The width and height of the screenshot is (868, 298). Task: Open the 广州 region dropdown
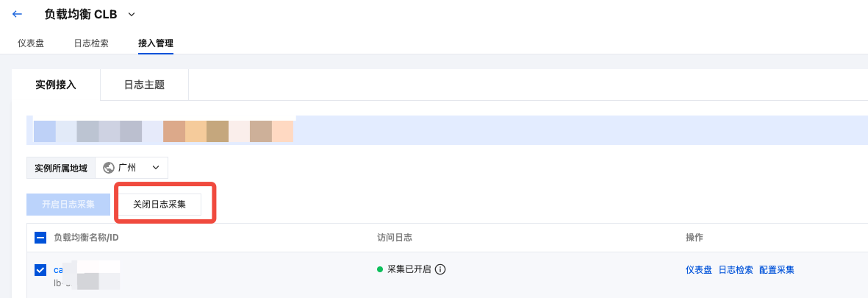click(132, 167)
